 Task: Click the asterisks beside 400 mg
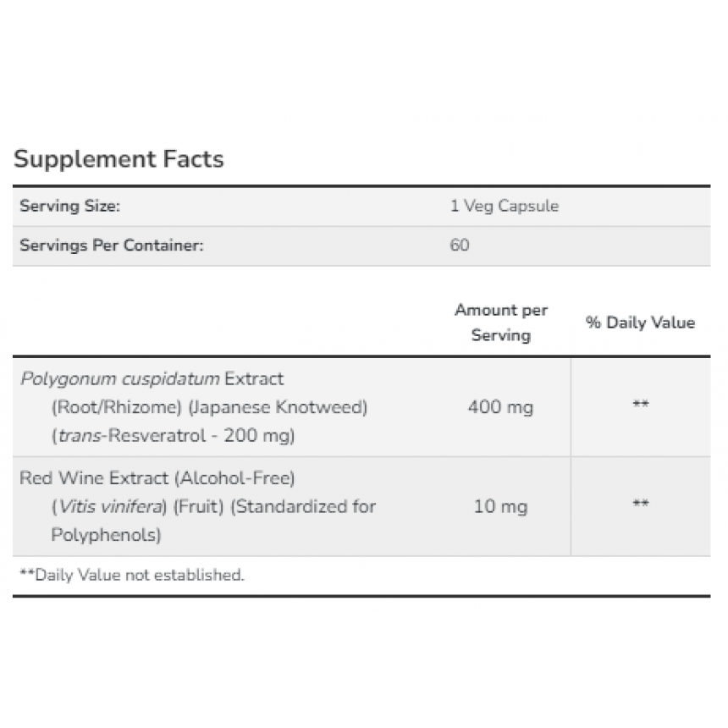641,404
